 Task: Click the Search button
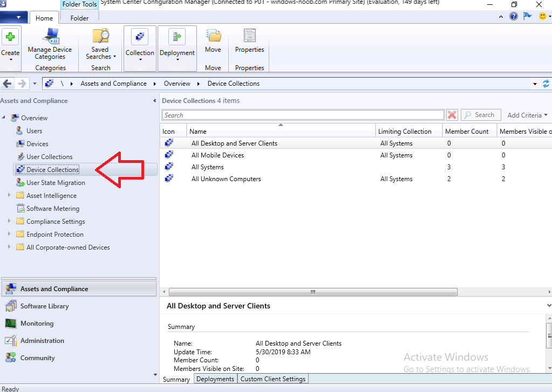481,115
